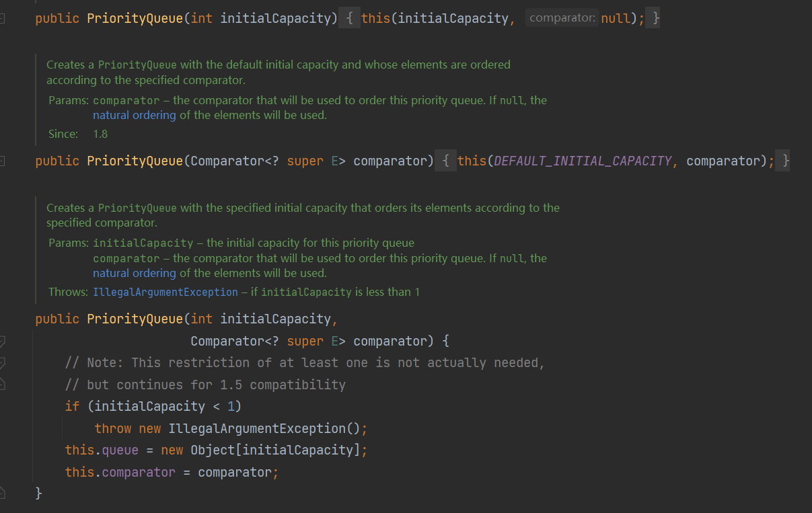The image size is (812, 513).
Task: Click folded opening brace before this(DEFAULT_INITIAL_CAPACITY
Action: (445, 161)
